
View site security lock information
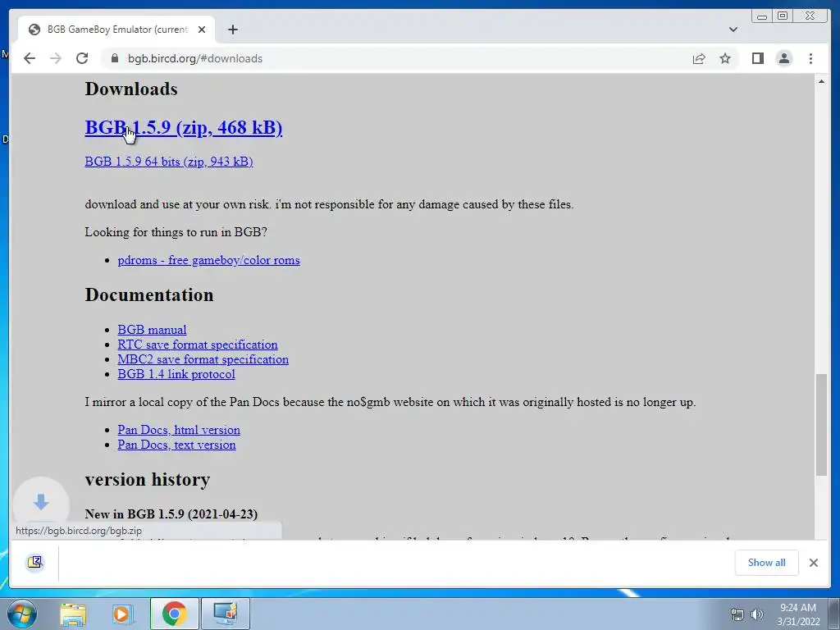pyautogui.click(x=114, y=58)
